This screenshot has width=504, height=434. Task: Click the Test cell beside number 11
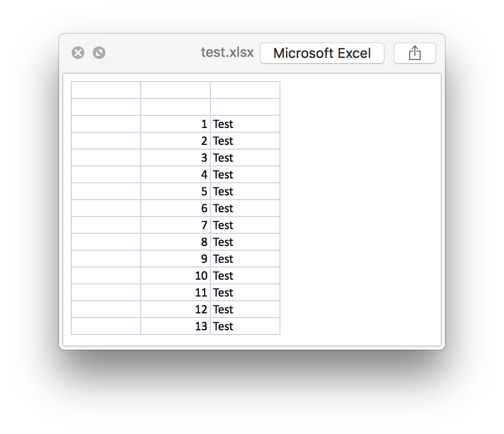[245, 293]
